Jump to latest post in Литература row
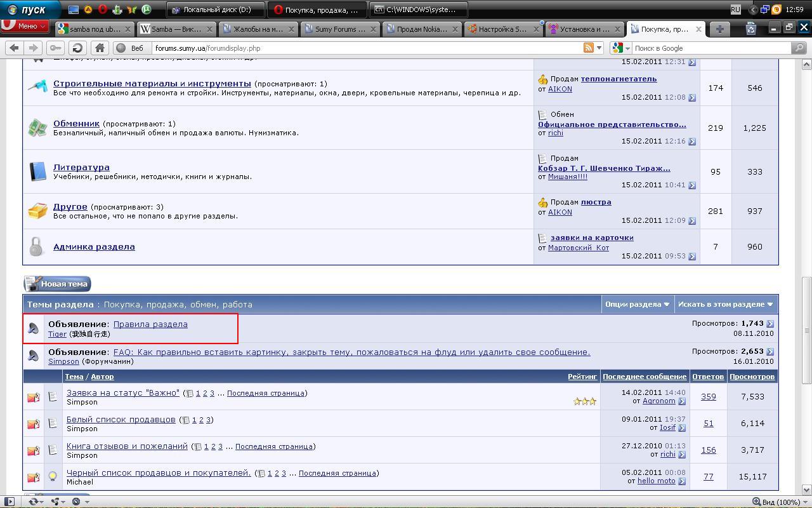The width and height of the screenshot is (812, 508). (x=691, y=185)
